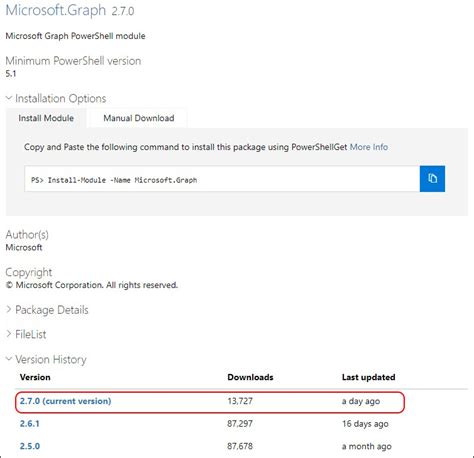Click the Version column header

(x=35, y=377)
